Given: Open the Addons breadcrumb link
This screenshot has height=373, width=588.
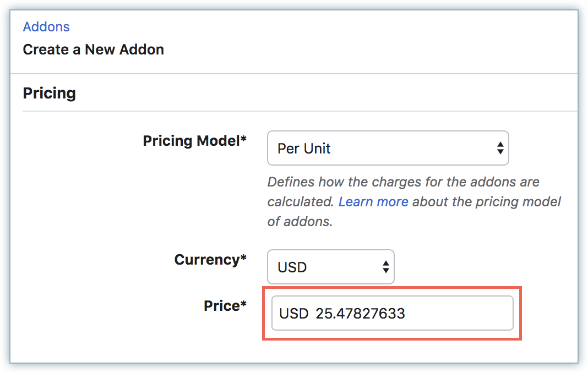Looking at the screenshot, I should (x=46, y=27).
